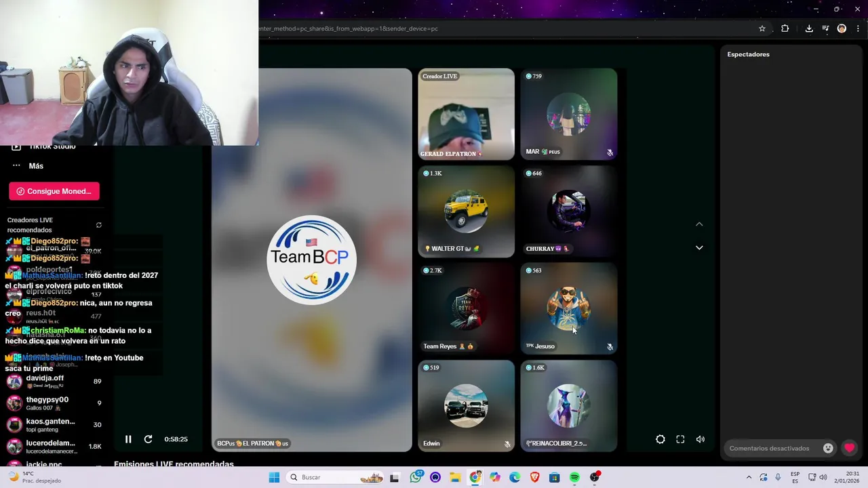Open Chrome three-dot menu
868x488 pixels.
click(859, 28)
